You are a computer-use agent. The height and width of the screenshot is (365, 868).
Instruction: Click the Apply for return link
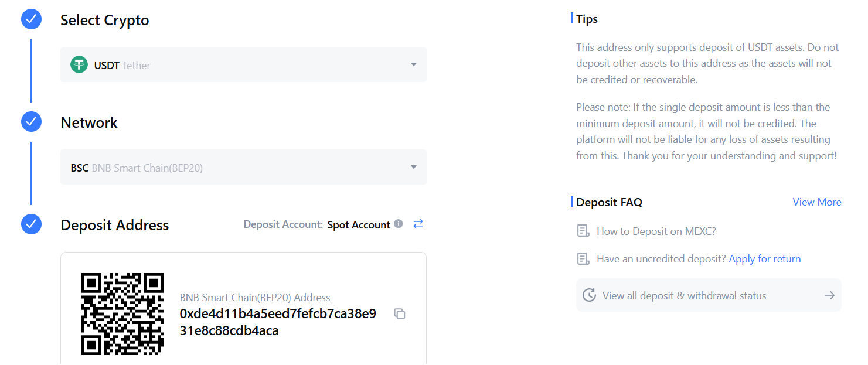(764, 259)
